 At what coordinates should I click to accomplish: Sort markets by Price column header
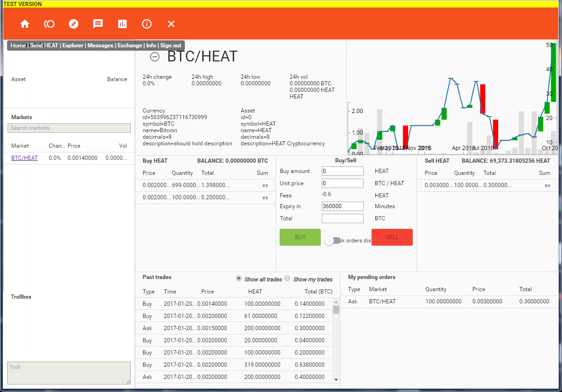[x=74, y=146]
